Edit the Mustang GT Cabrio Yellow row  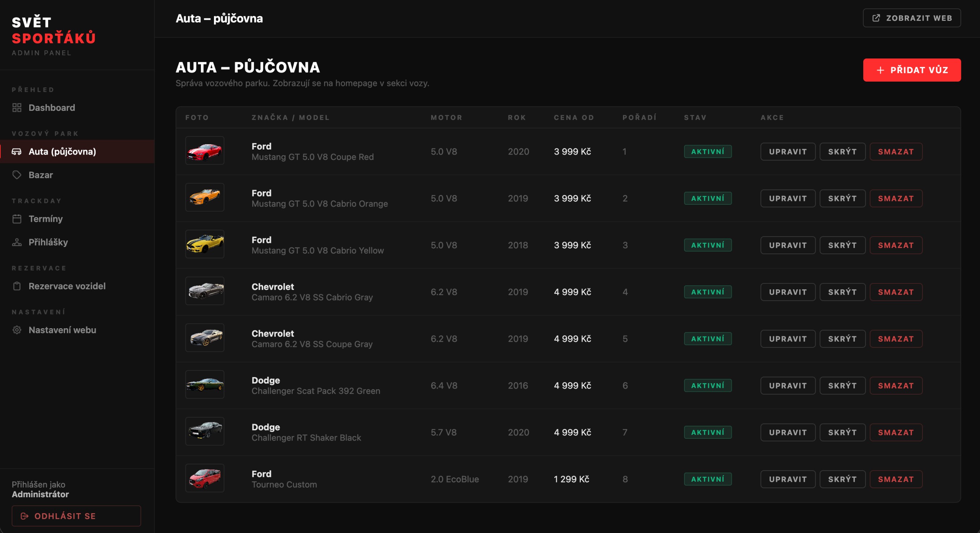[788, 245]
